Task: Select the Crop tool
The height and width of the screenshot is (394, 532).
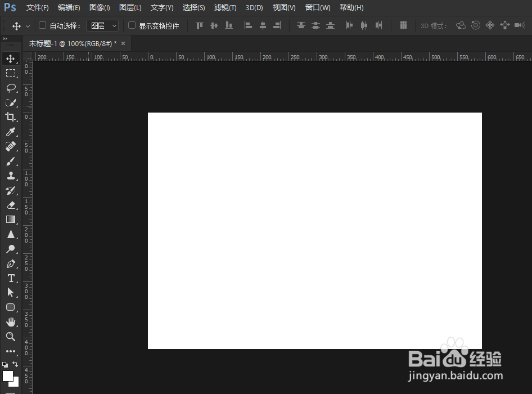Action: click(11, 117)
